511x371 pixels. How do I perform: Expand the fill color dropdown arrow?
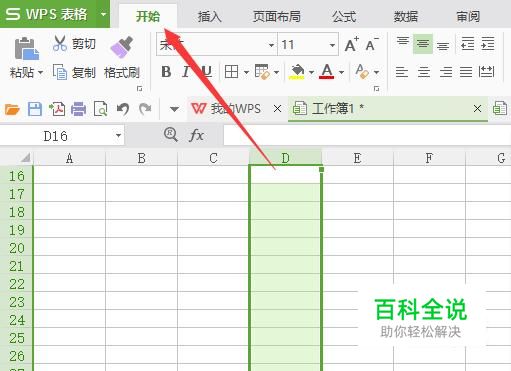[x=311, y=72]
